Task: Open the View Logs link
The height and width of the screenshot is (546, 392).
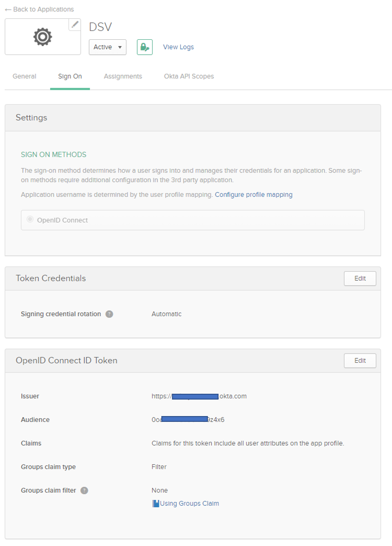Action: click(x=178, y=47)
